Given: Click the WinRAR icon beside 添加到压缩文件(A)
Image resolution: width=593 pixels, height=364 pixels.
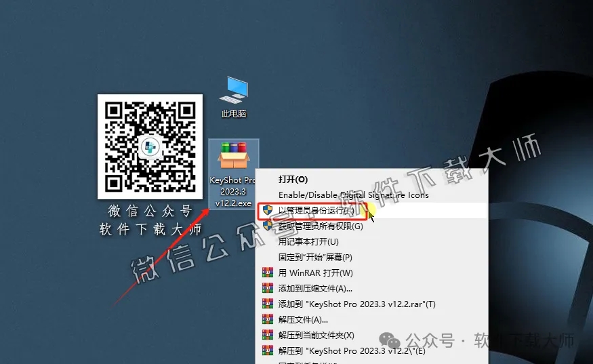Looking at the screenshot, I should 268,288.
